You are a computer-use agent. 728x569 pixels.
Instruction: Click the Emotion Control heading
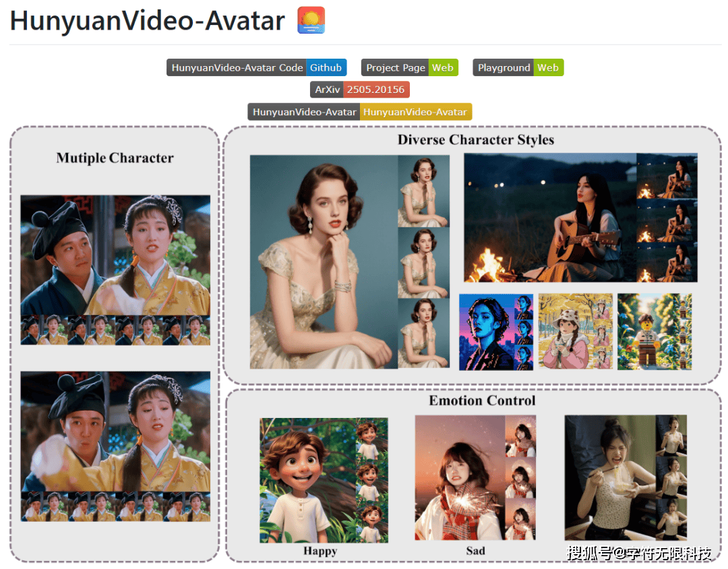(482, 400)
